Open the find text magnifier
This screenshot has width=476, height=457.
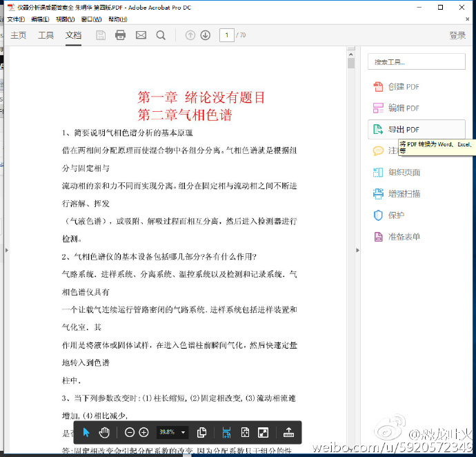(x=161, y=35)
